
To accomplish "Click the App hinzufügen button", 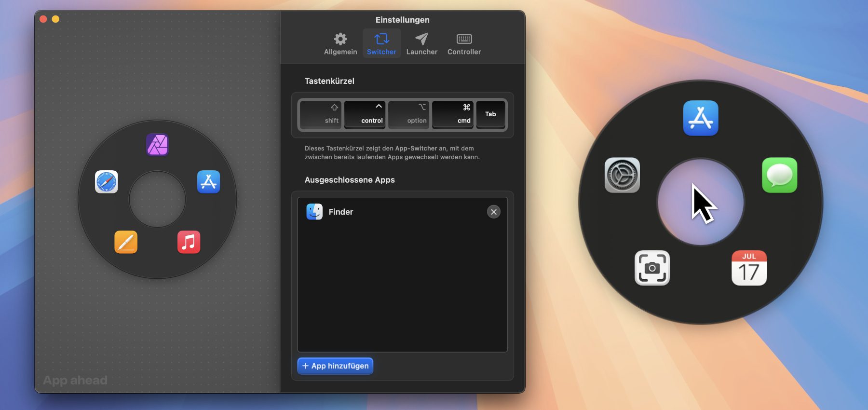I will tap(335, 366).
